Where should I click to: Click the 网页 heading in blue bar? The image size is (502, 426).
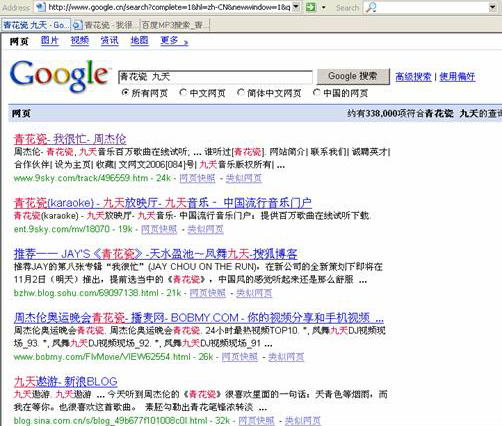pyautogui.click(x=21, y=114)
